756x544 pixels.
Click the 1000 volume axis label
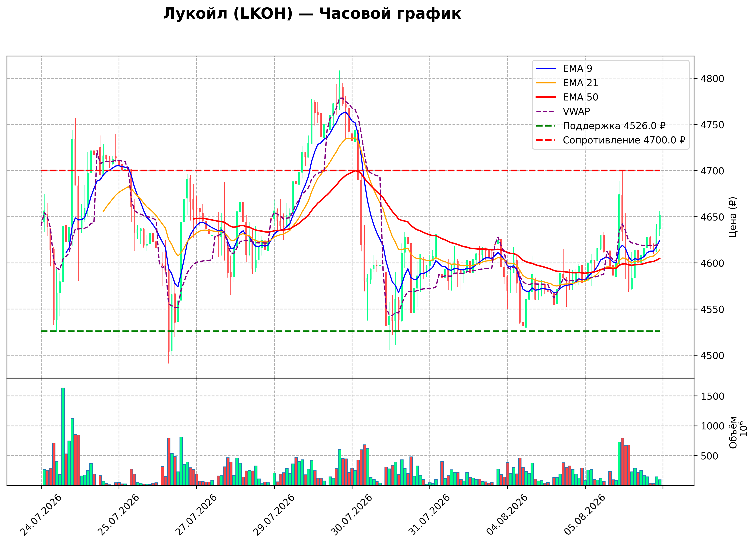712,426
